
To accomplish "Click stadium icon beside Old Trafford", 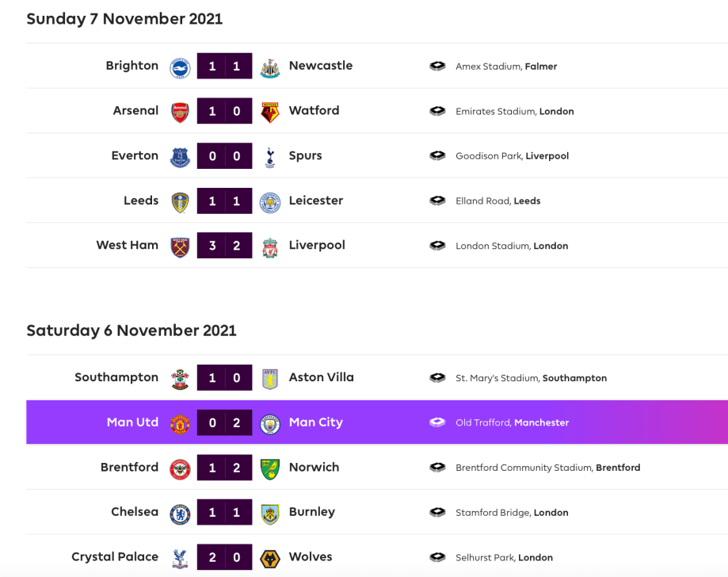I will pyautogui.click(x=437, y=423).
